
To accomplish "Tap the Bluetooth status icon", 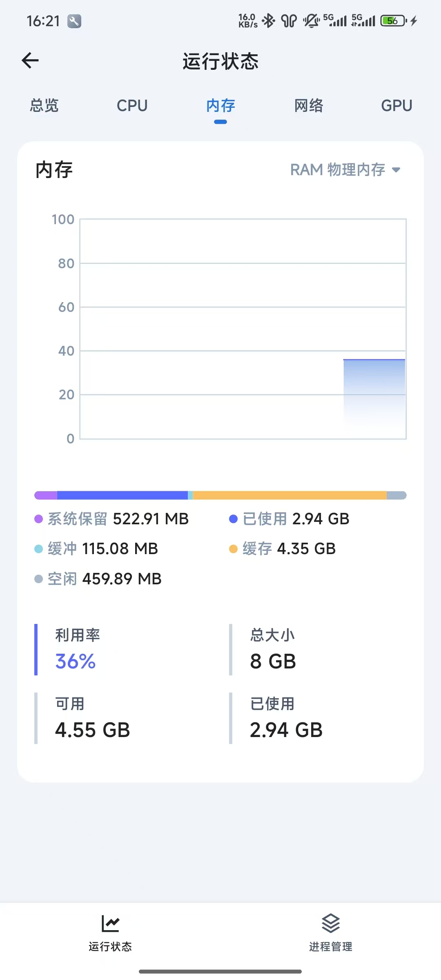I will tap(269, 20).
